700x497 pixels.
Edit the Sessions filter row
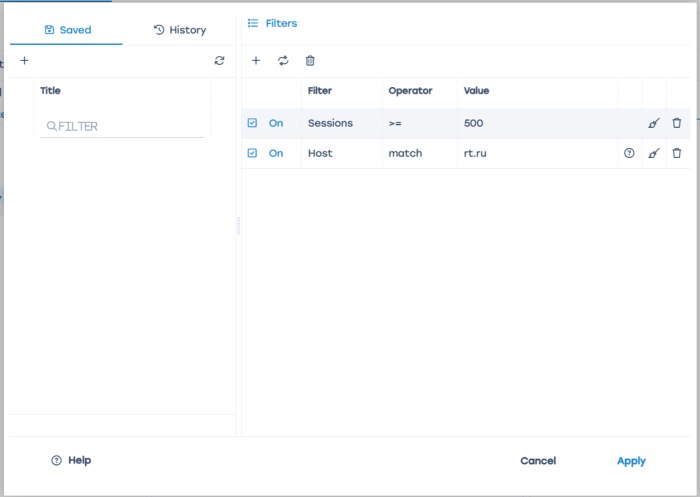click(654, 124)
